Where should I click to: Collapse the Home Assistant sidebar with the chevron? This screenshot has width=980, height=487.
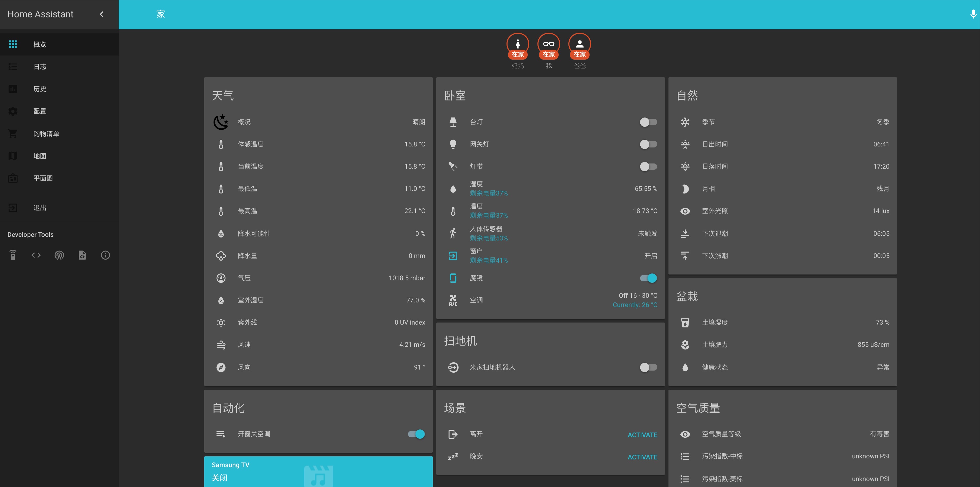102,14
